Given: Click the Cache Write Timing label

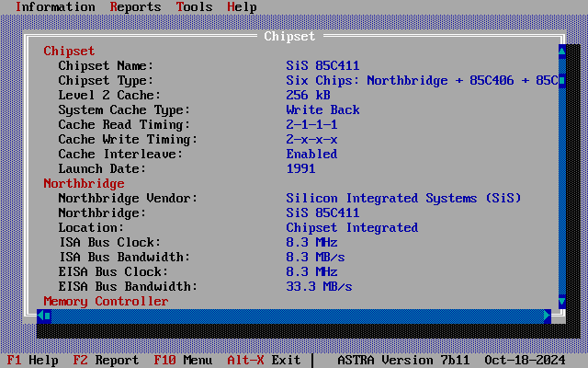Looking at the screenshot, I should (x=128, y=139).
